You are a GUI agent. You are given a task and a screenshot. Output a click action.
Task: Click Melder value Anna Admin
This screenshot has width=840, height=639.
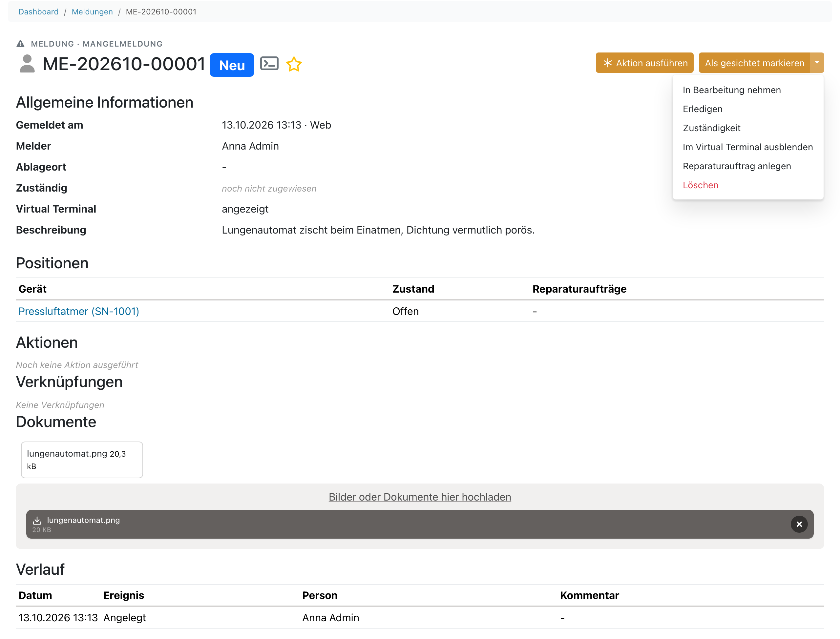[x=250, y=146]
